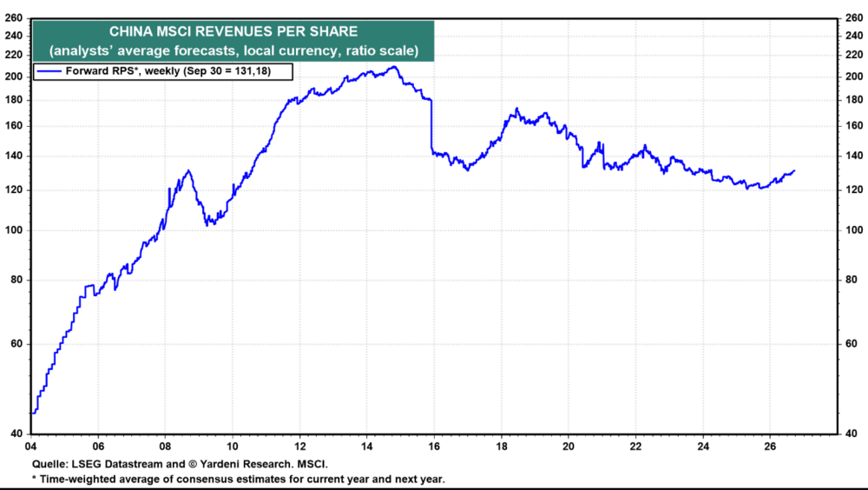Click left y-axis label 200

click(x=13, y=76)
